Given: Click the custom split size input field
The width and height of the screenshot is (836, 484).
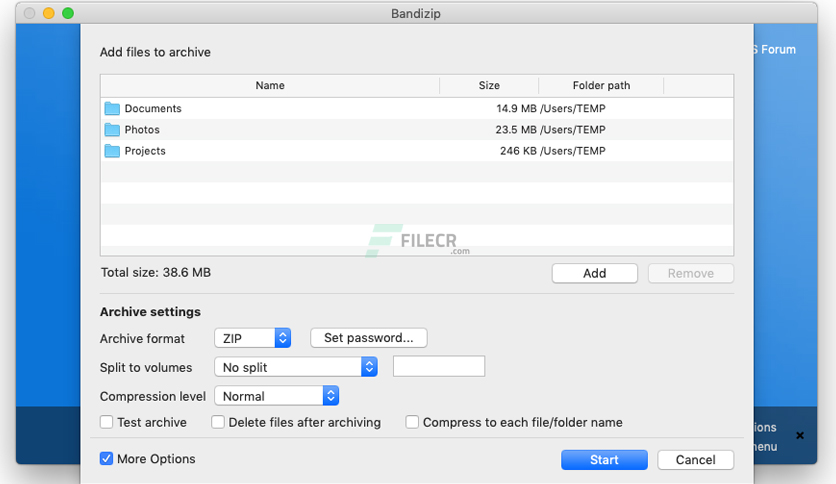Looking at the screenshot, I should 439,366.
